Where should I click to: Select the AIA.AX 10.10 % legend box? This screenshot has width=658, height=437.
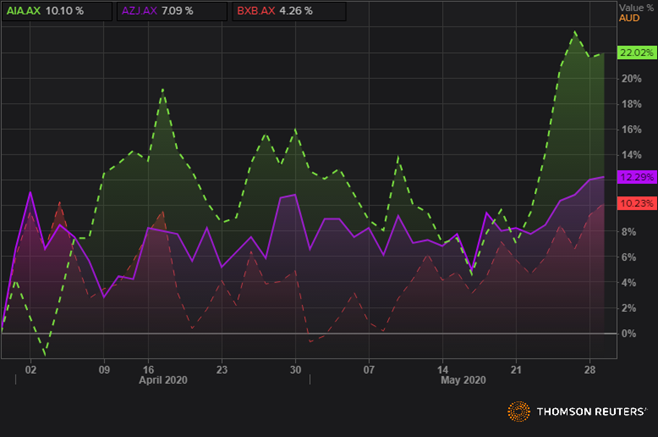[x=57, y=11]
